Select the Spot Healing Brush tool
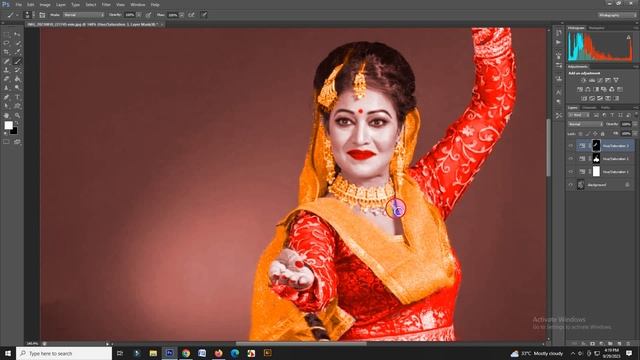 (6, 61)
